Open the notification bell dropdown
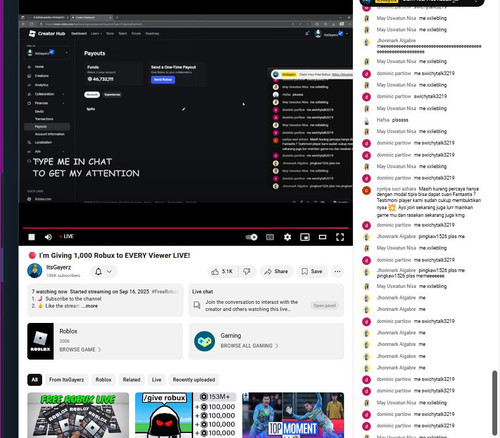Image resolution: width=500 pixels, height=438 pixels. point(103,271)
